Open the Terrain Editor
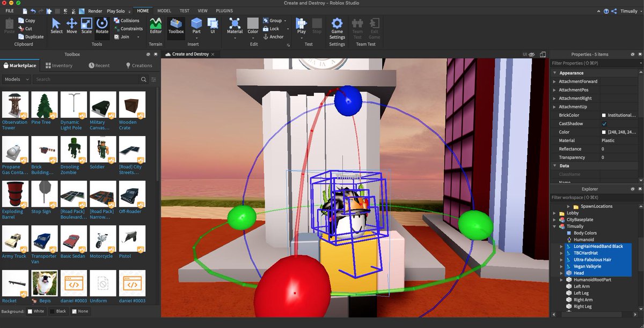 [x=156, y=26]
